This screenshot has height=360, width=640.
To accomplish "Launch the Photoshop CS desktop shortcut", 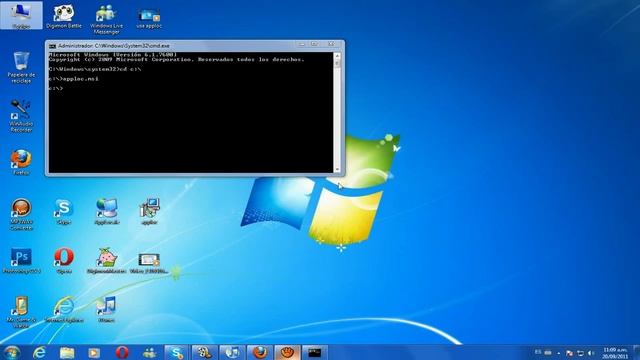I will pos(21,260).
